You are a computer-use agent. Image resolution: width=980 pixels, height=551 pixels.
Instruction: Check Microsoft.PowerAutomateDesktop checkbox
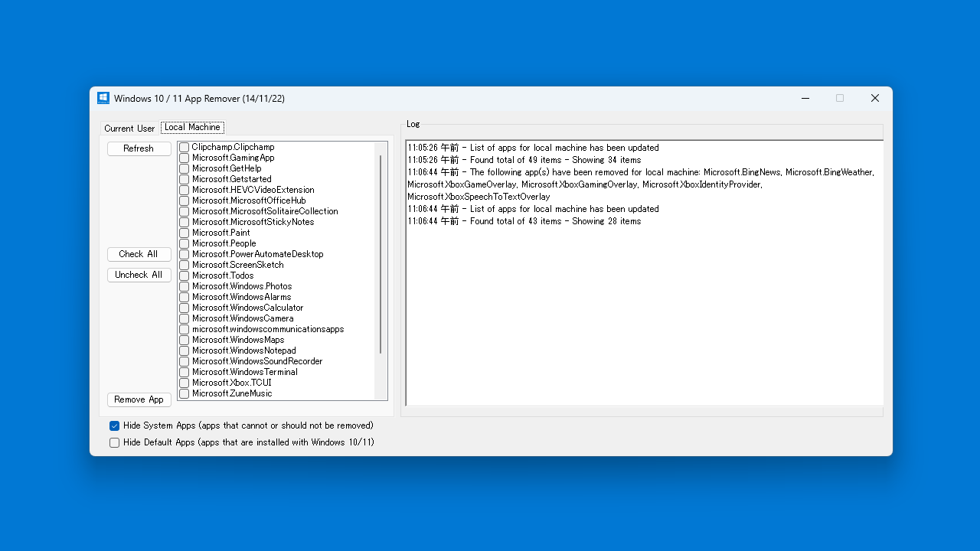pos(185,254)
